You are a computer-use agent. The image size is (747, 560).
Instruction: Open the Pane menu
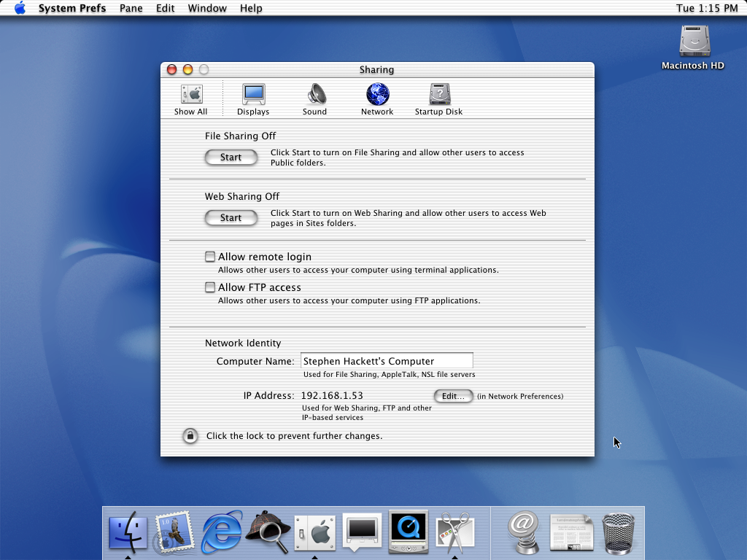[131, 8]
